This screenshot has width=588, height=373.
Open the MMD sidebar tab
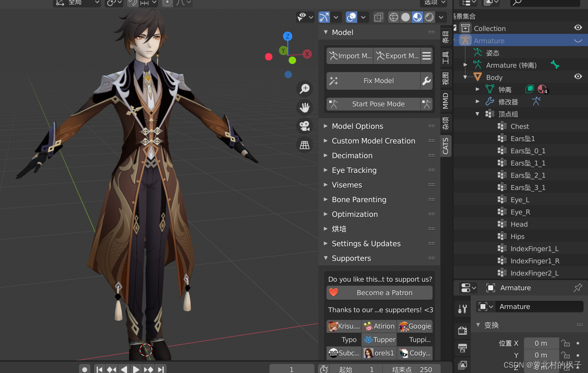point(445,101)
